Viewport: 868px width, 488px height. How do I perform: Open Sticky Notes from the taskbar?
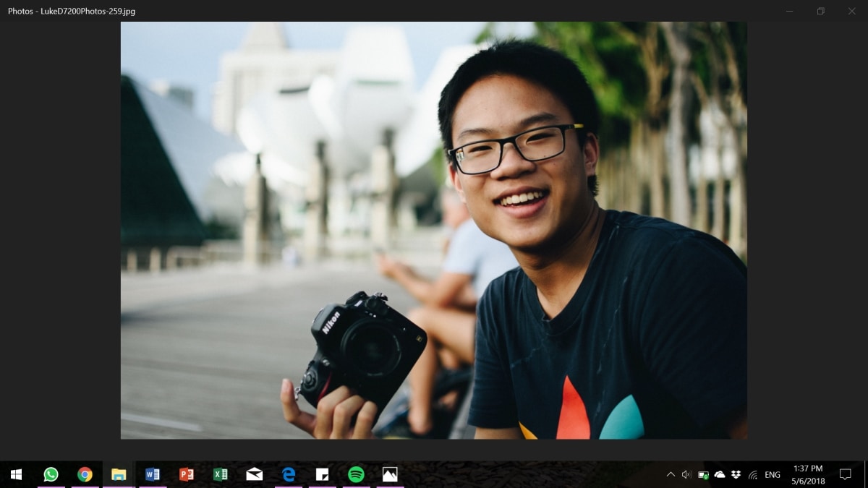(322, 474)
